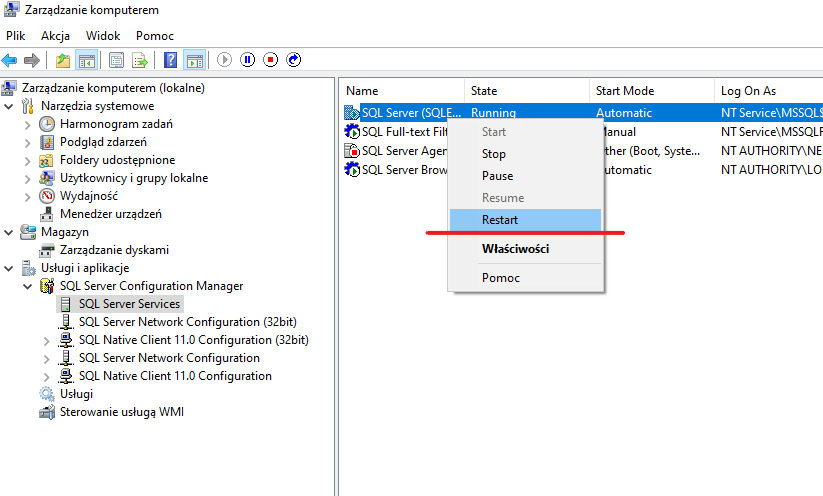This screenshot has height=496, width=823.
Task: Select Menedżer urządzeń in the tree
Action: point(110,214)
